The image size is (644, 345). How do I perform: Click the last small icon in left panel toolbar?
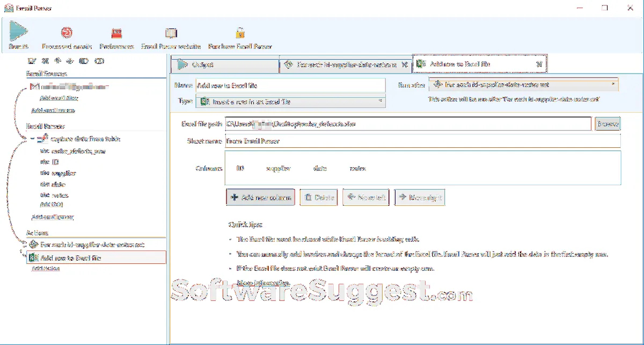[x=99, y=61]
